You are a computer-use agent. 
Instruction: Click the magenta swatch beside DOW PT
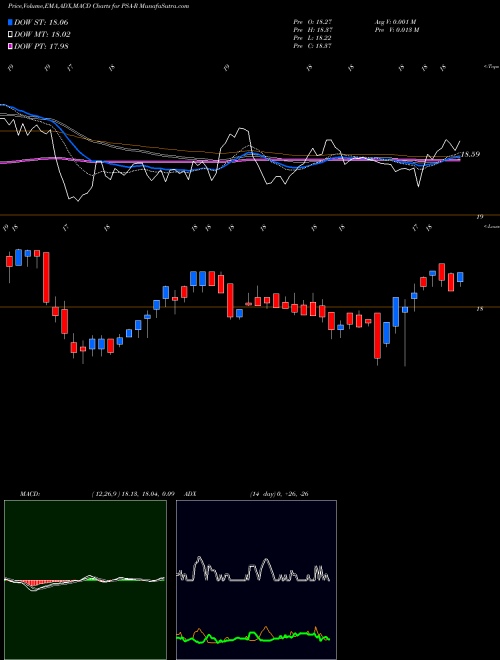point(10,46)
